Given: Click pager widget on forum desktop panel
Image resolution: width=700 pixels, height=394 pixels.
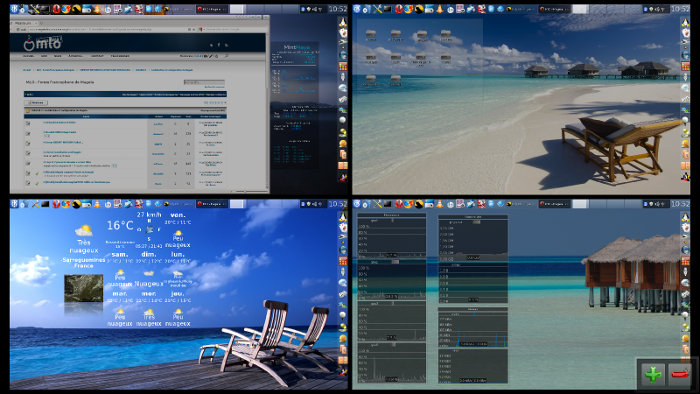Looking at the screenshot, I should (264, 9).
